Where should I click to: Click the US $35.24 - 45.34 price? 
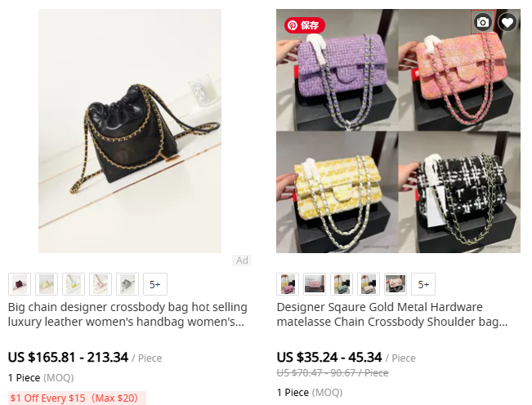coord(329,357)
